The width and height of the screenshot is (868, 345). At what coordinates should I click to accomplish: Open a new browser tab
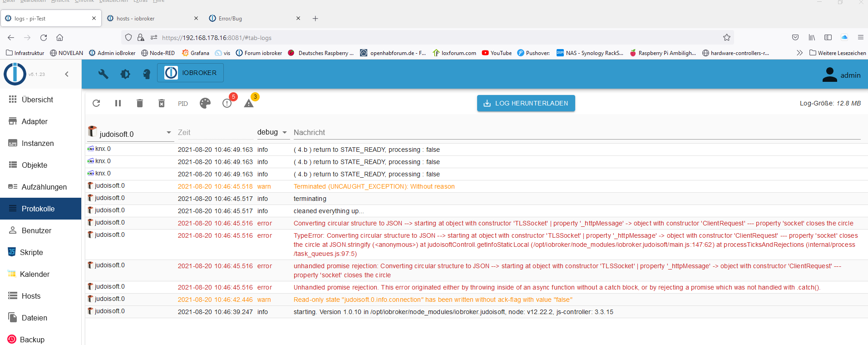click(316, 19)
